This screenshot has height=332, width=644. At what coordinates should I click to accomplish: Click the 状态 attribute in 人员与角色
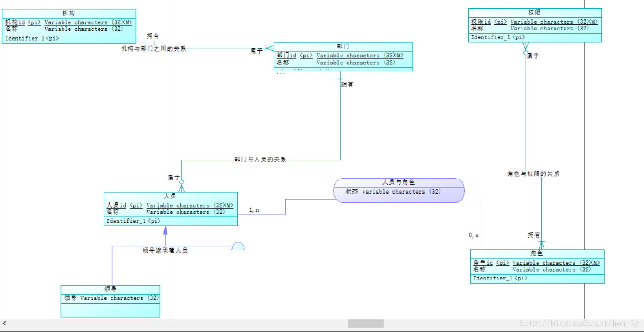click(x=393, y=192)
